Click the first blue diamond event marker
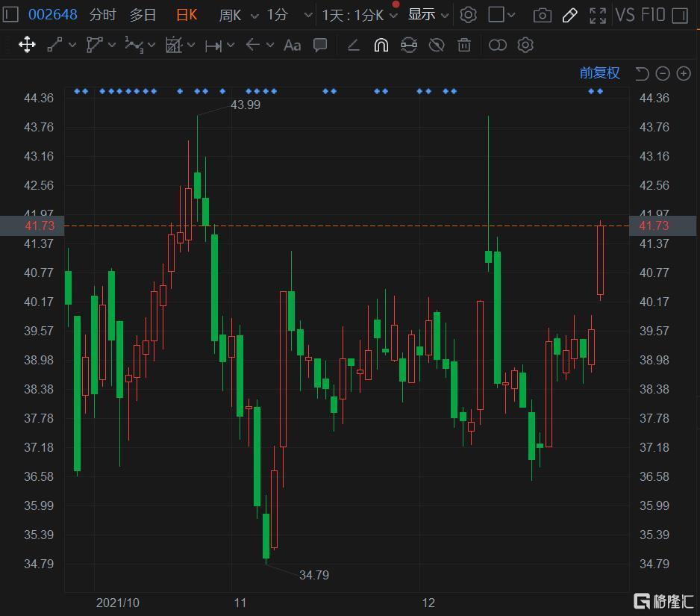700x616 pixels. tap(77, 91)
